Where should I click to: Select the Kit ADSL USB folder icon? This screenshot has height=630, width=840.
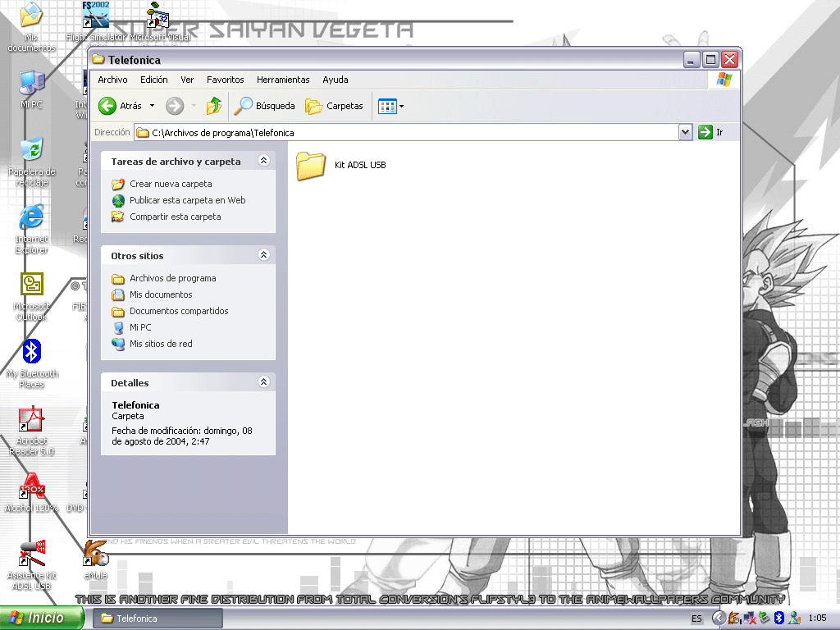pyautogui.click(x=311, y=165)
